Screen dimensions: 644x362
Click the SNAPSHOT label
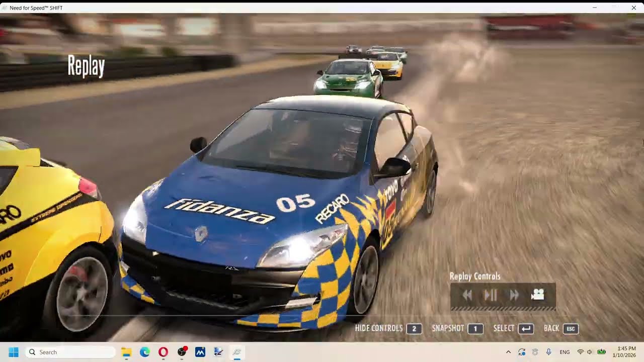448,328
